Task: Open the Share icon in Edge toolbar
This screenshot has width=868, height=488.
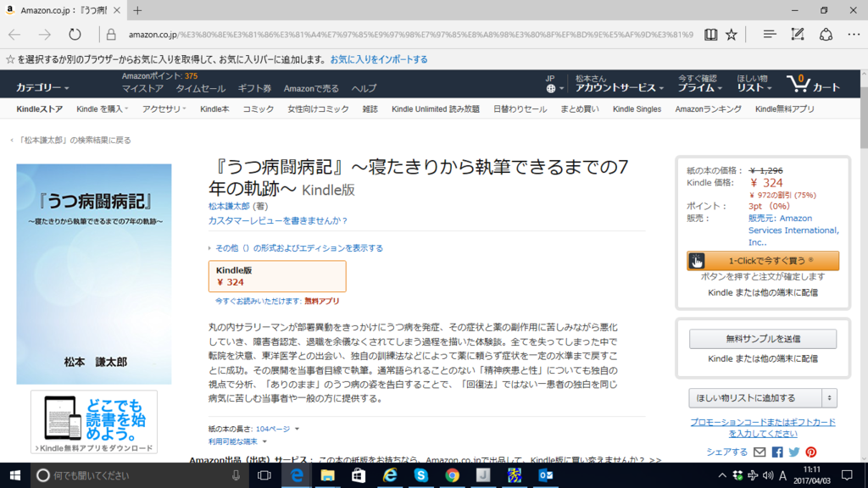Action: click(x=824, y=34)
